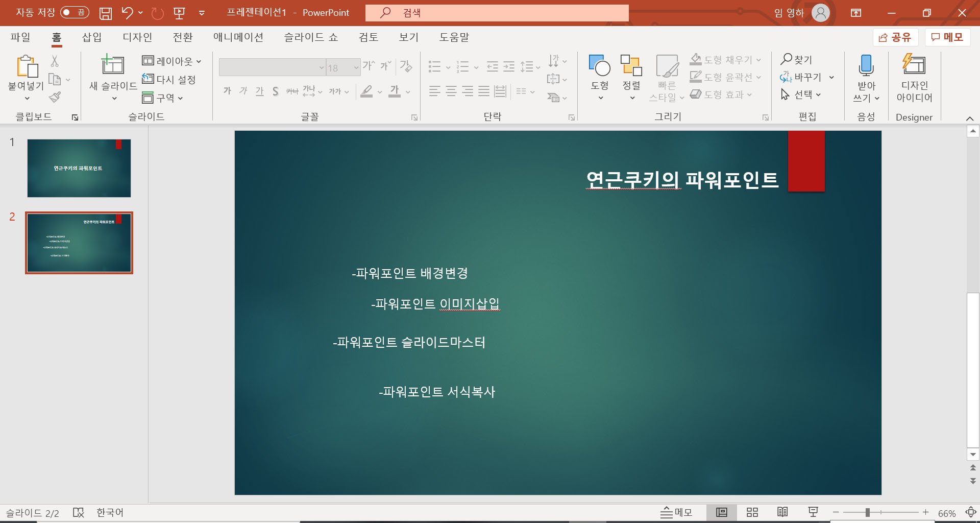Align text right
The height and width of the screenshot is (523, 980).
(x=468, y=91)
